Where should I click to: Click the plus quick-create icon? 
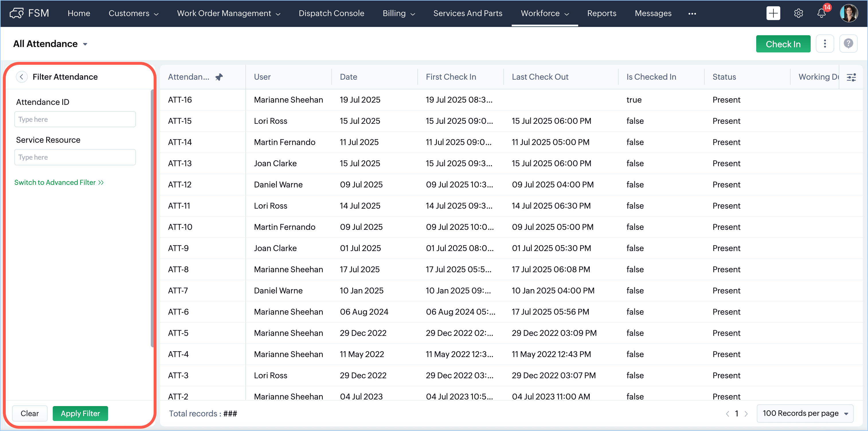[x=773, y=13]
